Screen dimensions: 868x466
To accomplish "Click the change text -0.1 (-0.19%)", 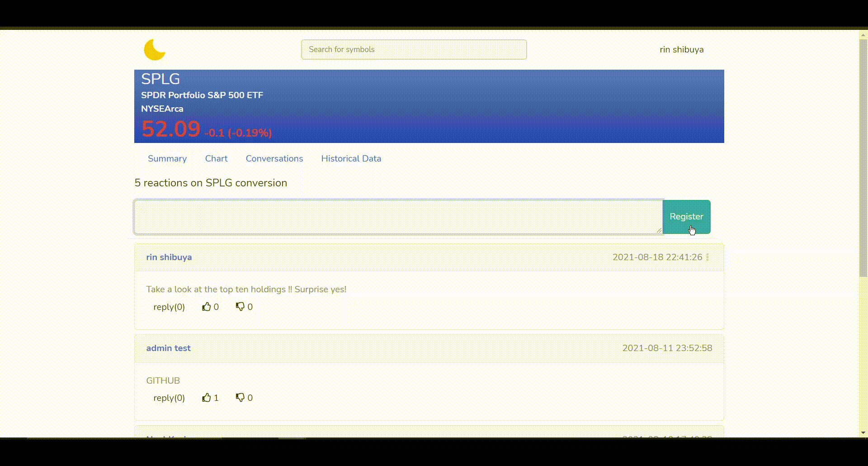I will (238, 133).
